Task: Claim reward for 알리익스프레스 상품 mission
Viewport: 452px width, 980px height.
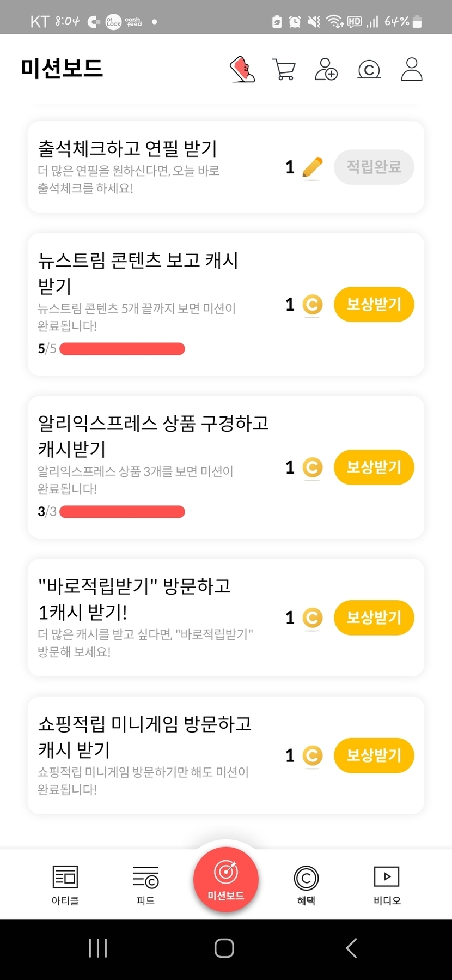Action: tap(374, 468)
